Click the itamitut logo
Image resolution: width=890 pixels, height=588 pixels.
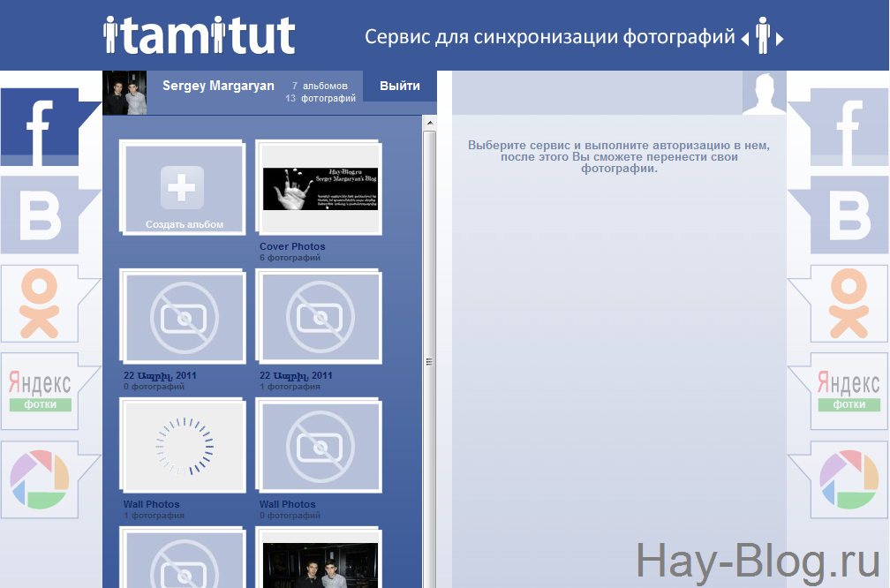tap(200, 35)
